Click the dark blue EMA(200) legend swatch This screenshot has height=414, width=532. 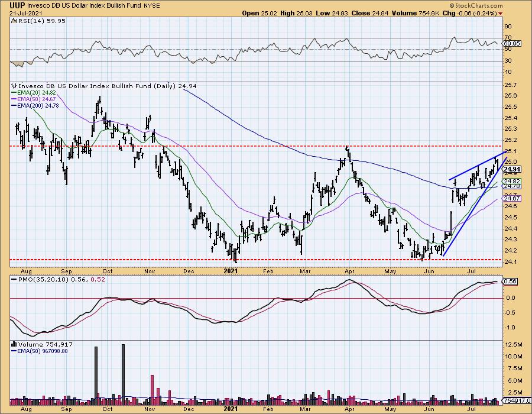[14, 105]
